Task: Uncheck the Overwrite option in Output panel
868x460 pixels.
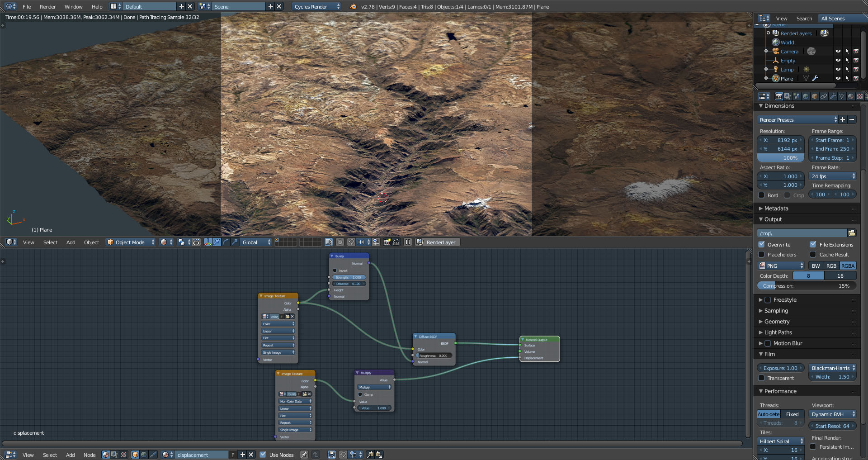Action: pyautogui.click(x=761, y=244)
